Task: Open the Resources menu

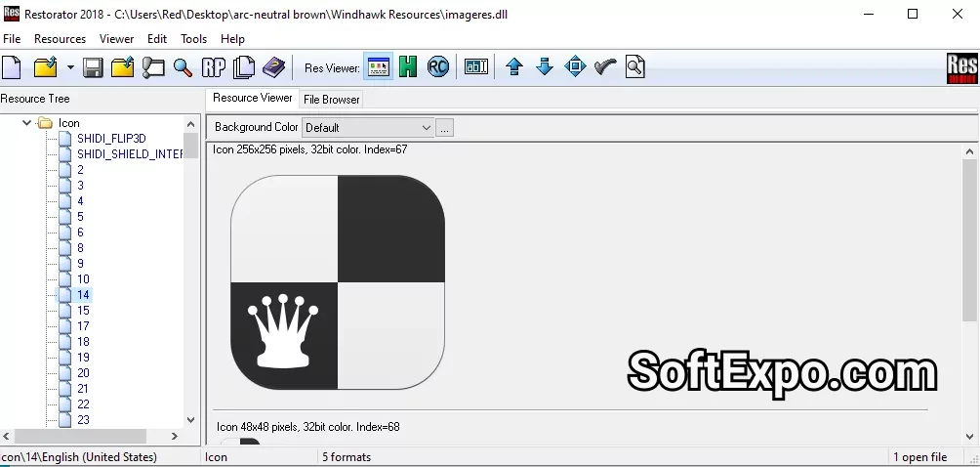Action: (x=60, y=39)
